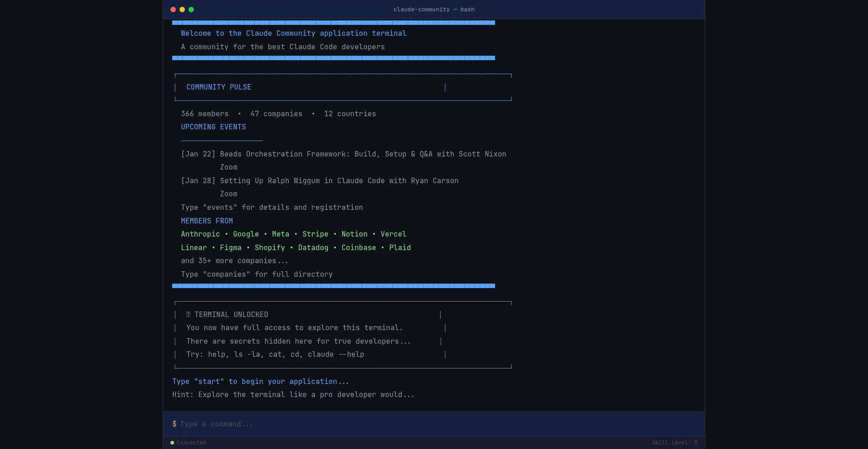Click the window title 'claude-community — bash'
This screenshot has width=868, height=449.
tap(434, 9)
